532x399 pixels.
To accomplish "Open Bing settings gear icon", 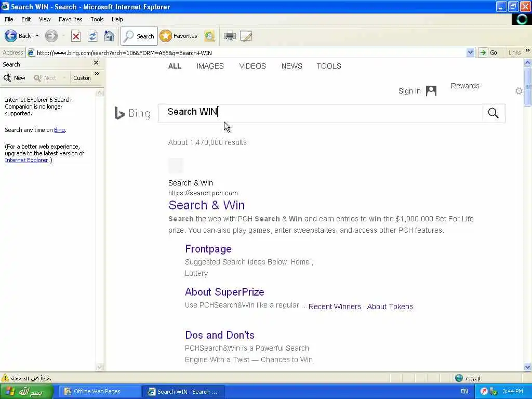I will click(518, 90).
